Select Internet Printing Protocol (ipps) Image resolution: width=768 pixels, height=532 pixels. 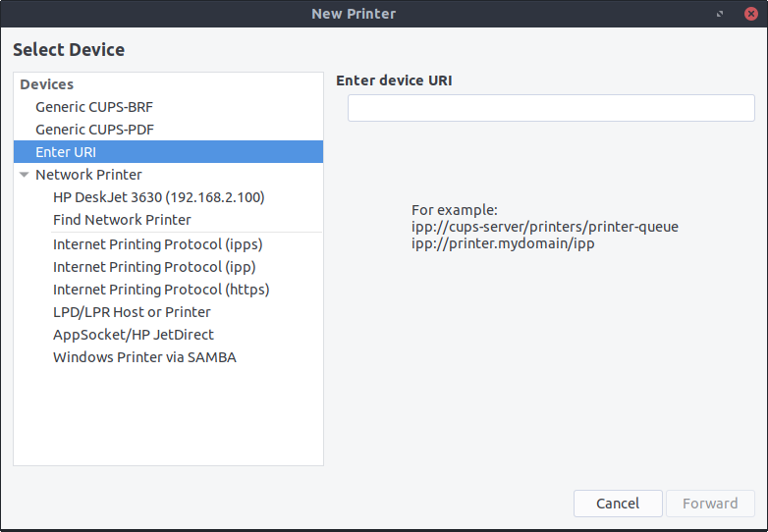coord(157,244)
